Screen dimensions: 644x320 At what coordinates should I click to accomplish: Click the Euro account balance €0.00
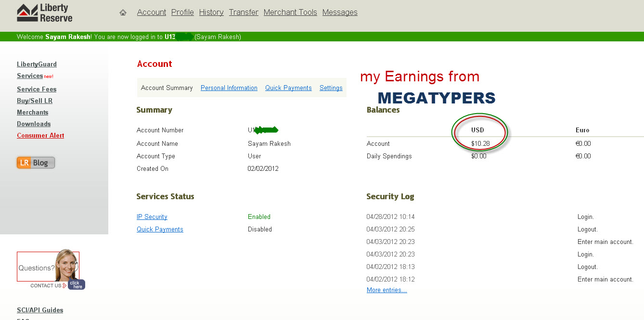(583, 143)
